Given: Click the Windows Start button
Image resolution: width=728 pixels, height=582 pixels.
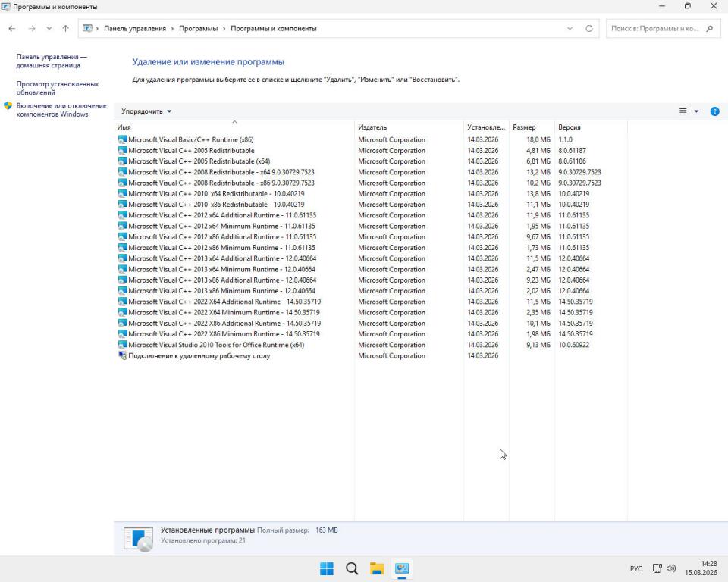Looking at the screenshot, I should (326, 568).
